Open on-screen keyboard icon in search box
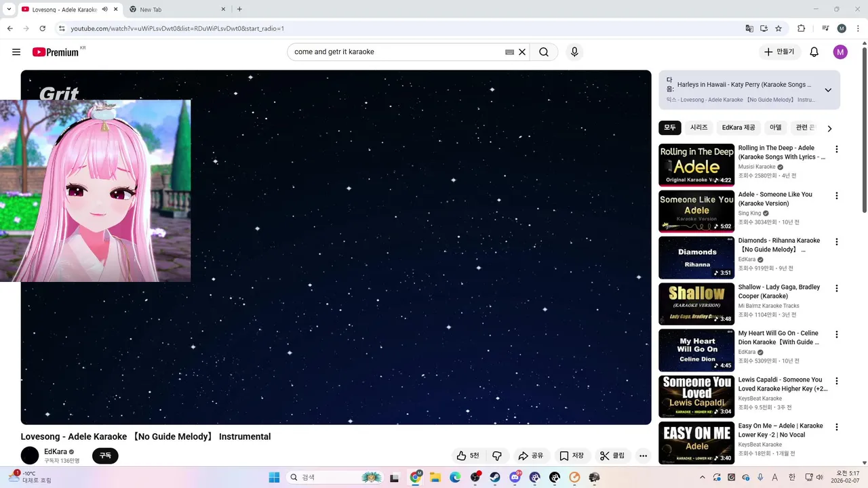This screenshot has width=868, height=488. [509, 52]
